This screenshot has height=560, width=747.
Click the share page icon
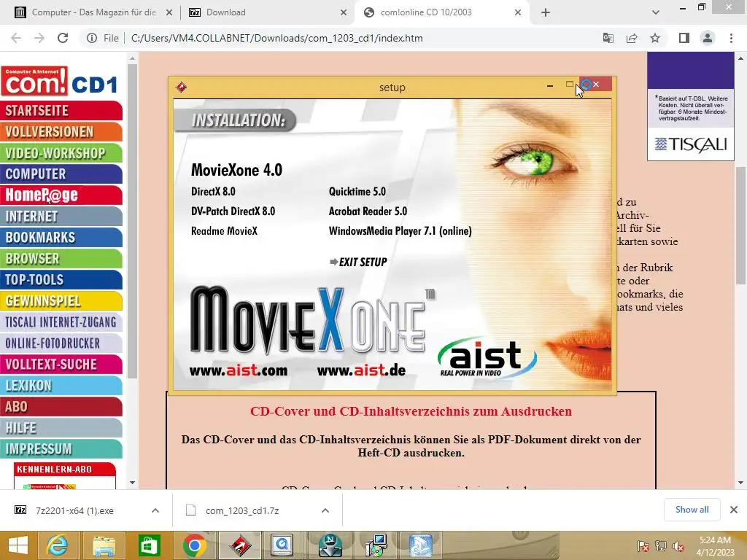[632, 38]
